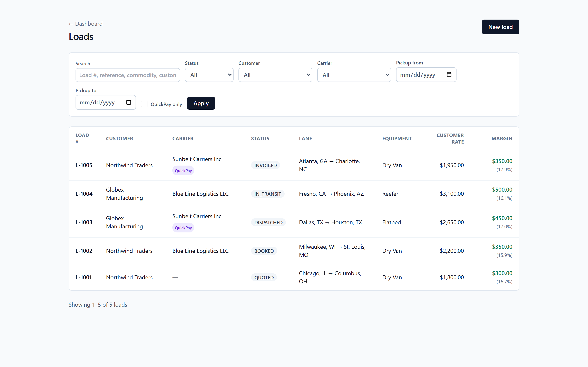Enable the QuickPay only checkbox
588x367 pixels.
tap(144, 104)
